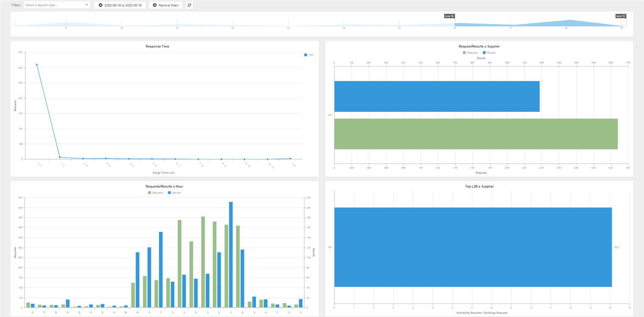Select the Response Time chart title

pos(157,46)
